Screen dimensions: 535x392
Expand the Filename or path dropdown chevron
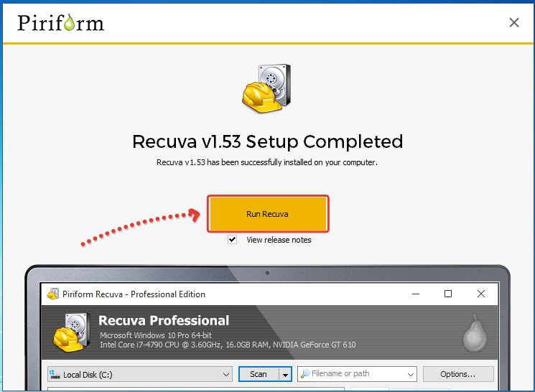click(x=410, y=374)
